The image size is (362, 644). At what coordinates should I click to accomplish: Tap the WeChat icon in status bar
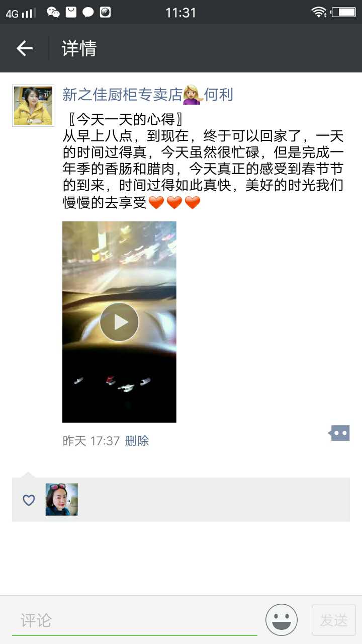coord(53,12)
